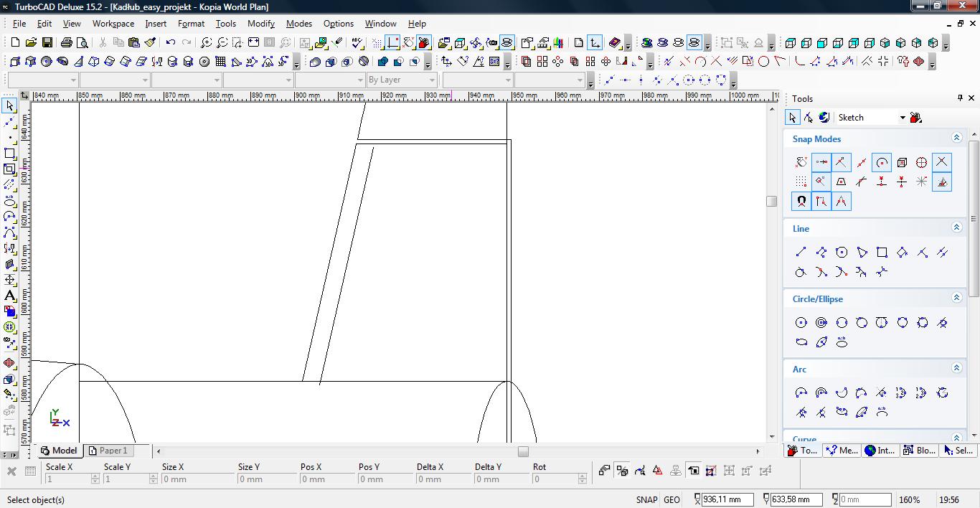
Task: Toggle the Grid snap mode
Action: 801,182
